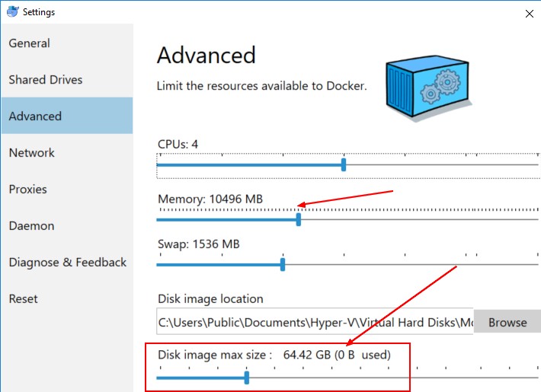Click the Docker whale icon in title bar
Viewport: 541px width, 392px height.
click(11, 11)
